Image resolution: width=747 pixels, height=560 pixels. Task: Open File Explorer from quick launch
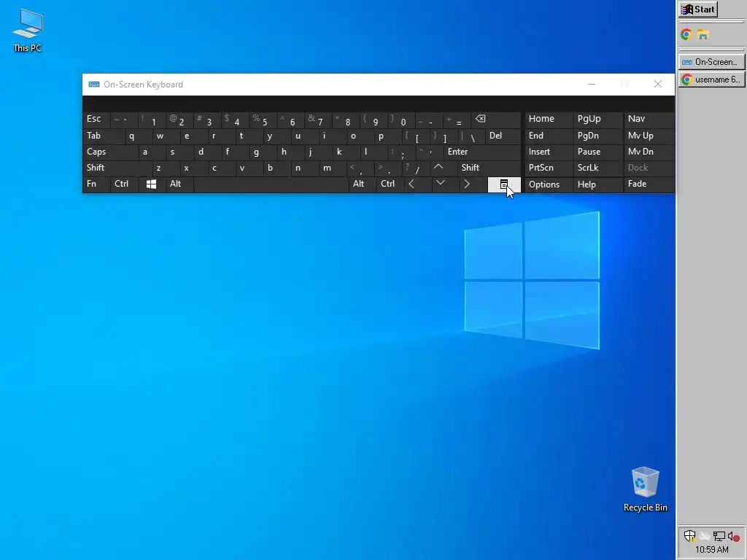coord(703,34)
